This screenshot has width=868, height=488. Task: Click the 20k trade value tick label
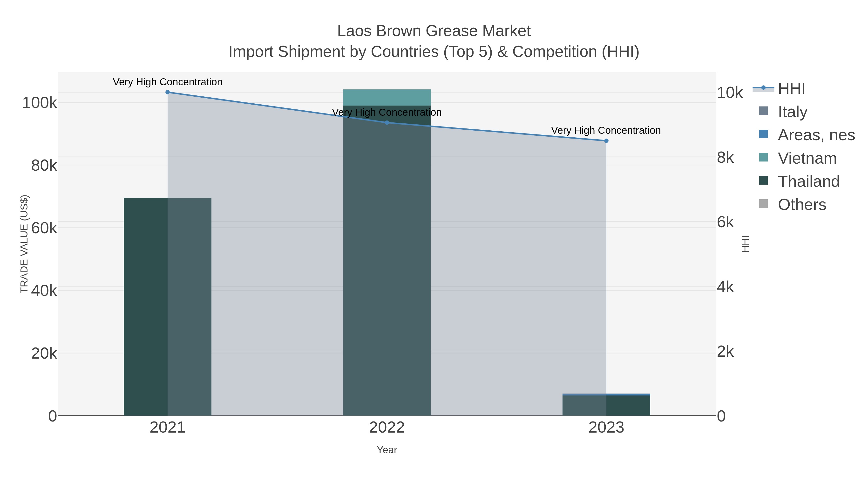tap(44, 353)
